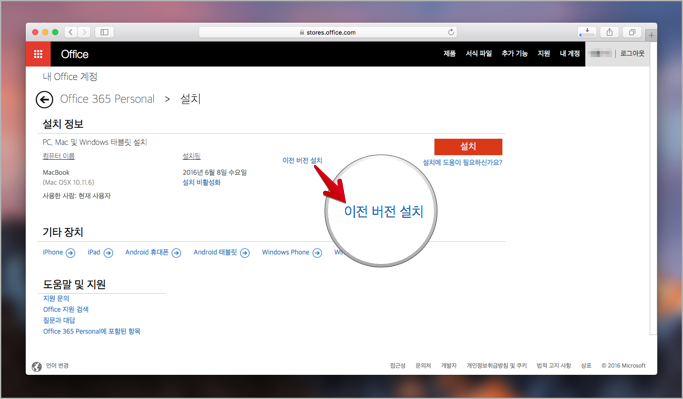The width and height of the screenshot is (683, 399).
Task: Open 개인정보취급방침 및 쿠키 footer link
Action: pyautogui.click(x=497, y=365)
